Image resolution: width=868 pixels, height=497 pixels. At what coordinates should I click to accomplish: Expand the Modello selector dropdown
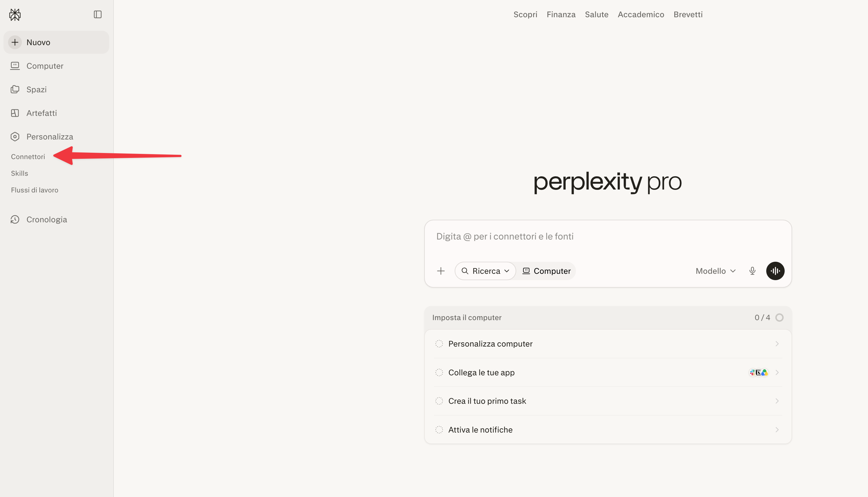[x=716, y=271]
